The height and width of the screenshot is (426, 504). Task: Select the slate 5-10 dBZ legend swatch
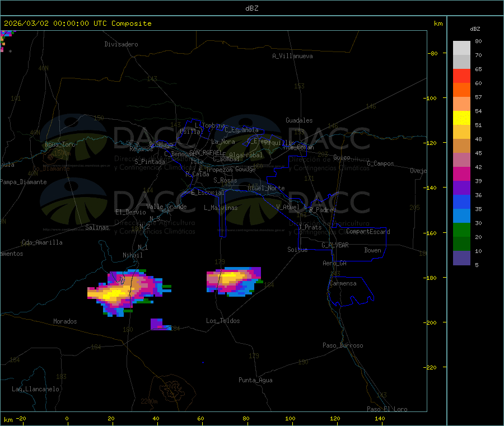click(x=461, y=258)
